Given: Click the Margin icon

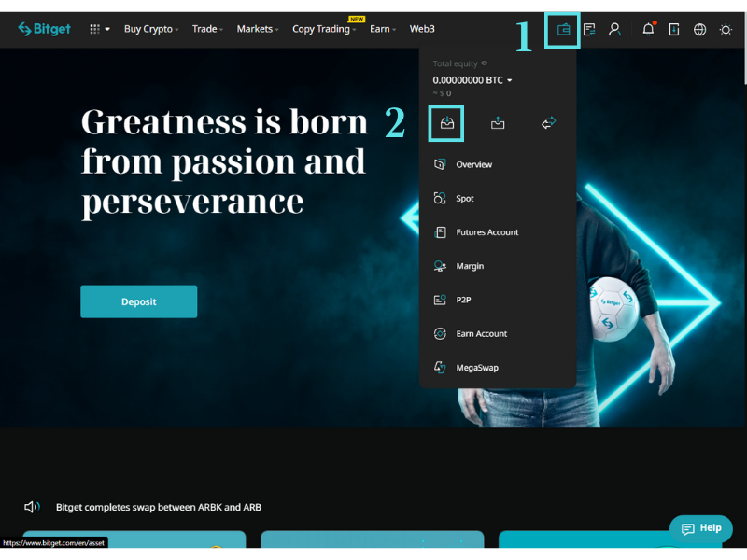Looking at the screenshot, I should (440, 266).
